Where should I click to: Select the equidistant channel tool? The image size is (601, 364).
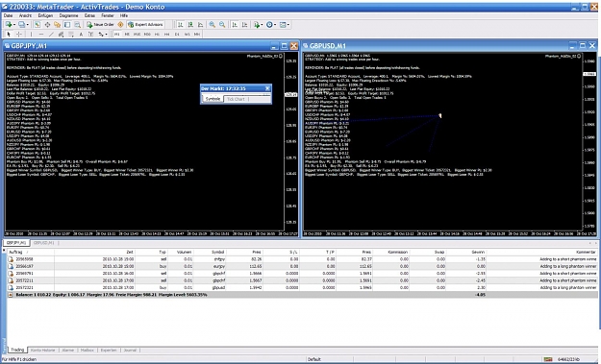61,34
